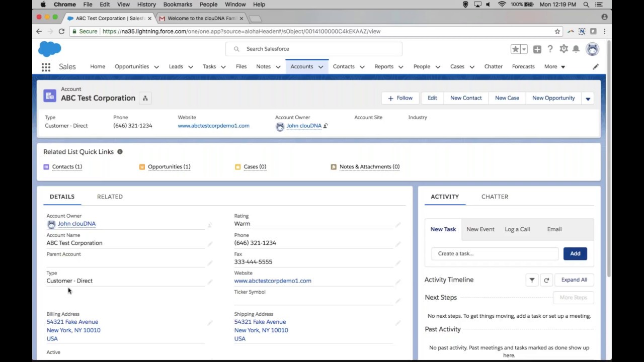Open the Home navigation tab
644x362 pixels.
pos(98,66)
